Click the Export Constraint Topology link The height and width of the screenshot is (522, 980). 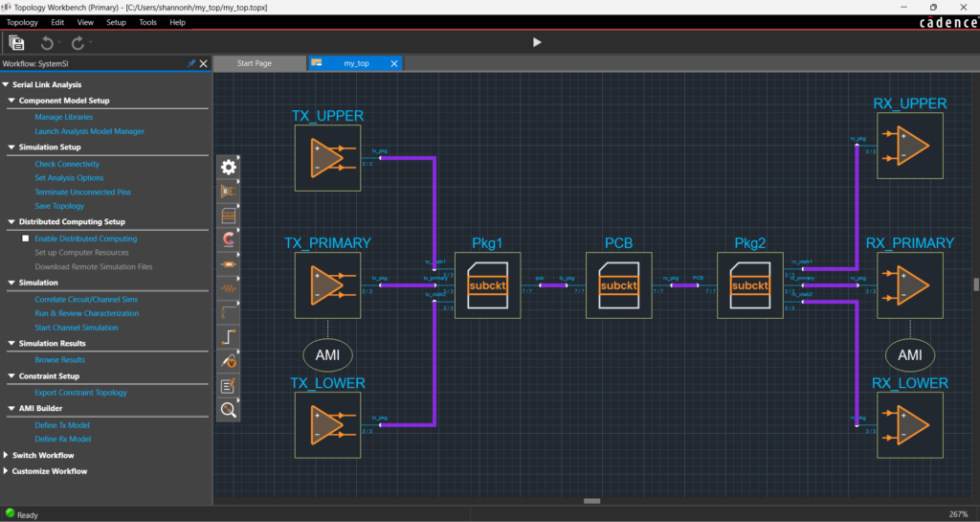pyautogui.click(x=80, y=393)
